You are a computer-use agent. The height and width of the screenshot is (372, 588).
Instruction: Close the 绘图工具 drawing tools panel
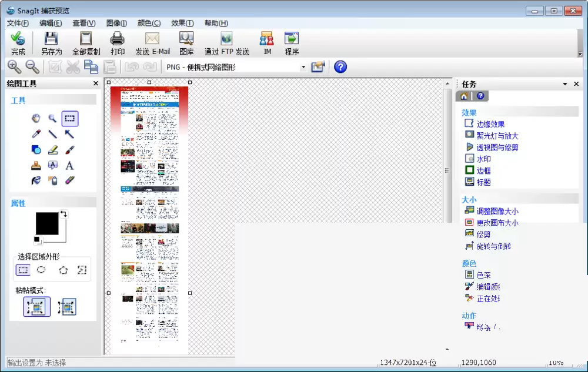point(96,83)
